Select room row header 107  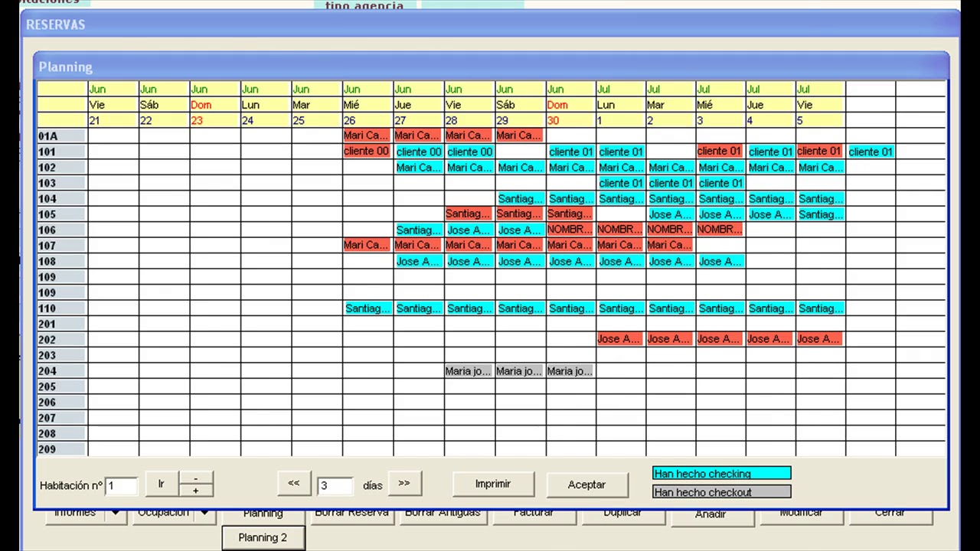[x=61, y=246]
